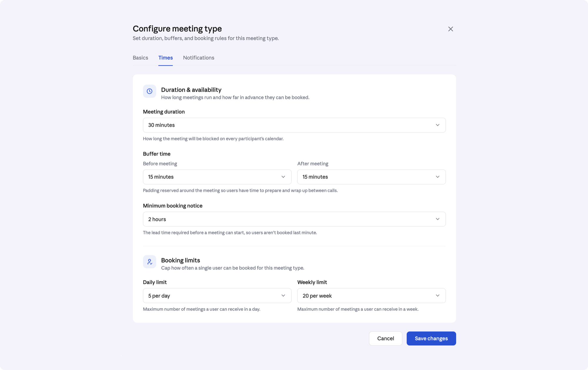Viewport: 588px width, 370px height.
Task: Click the 'receive in a day' help text
Action: pos(201,309)
